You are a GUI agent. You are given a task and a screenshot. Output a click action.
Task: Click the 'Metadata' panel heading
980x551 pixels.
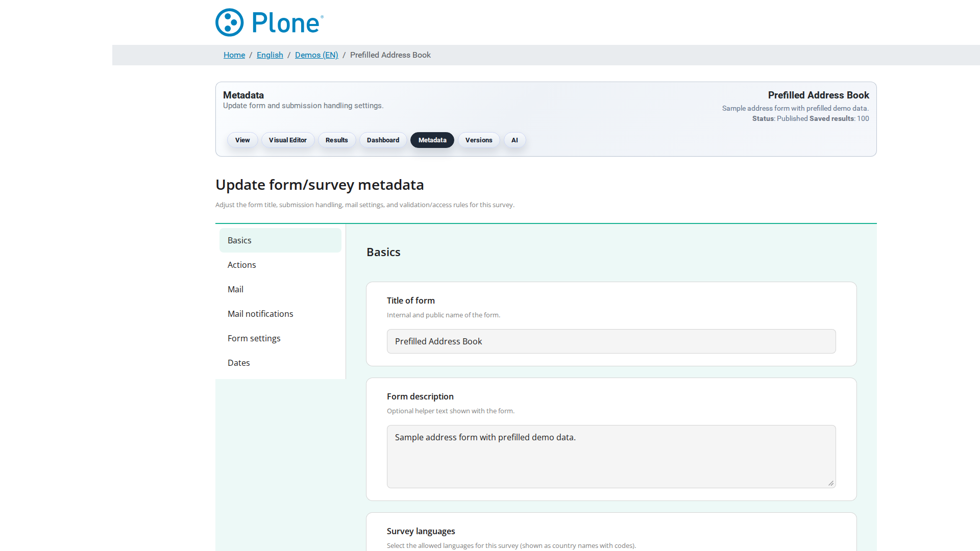point(243,95)
